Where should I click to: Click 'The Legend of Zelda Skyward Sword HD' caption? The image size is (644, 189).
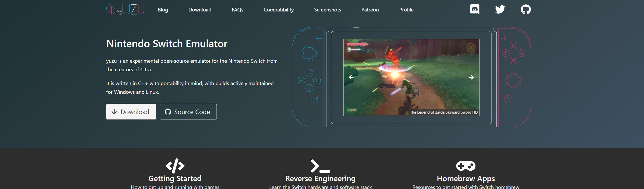(x=444, y=112)
